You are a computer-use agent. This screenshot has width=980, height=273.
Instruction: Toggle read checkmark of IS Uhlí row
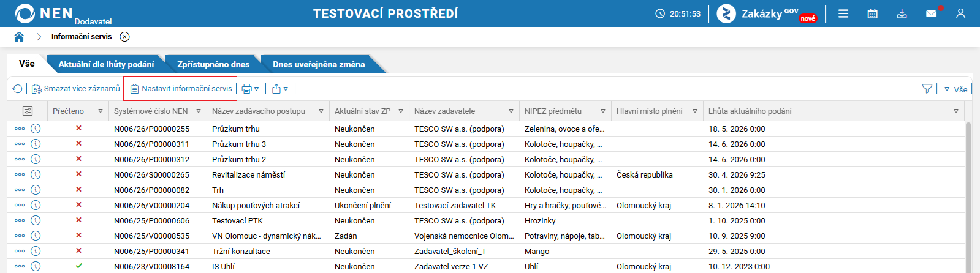[78, 266]
